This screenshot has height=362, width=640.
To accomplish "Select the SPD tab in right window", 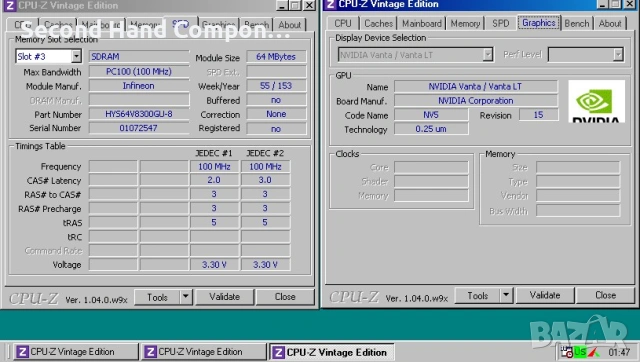I will pyautogui.click(x=500, y=23).
